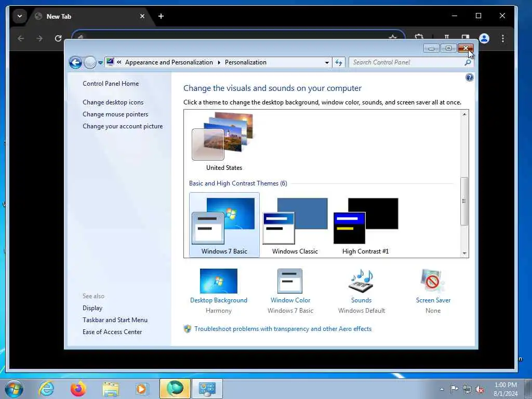Click the network tray icon
The width and height of the screenshot is (532, 399).
pyautogui.click(x=467, y=390)
